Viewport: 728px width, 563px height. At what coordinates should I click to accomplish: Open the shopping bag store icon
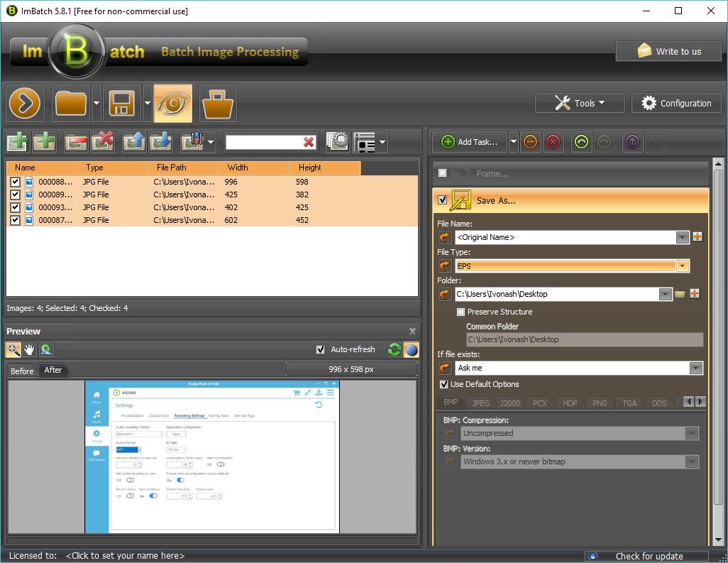tap(218, 104)
